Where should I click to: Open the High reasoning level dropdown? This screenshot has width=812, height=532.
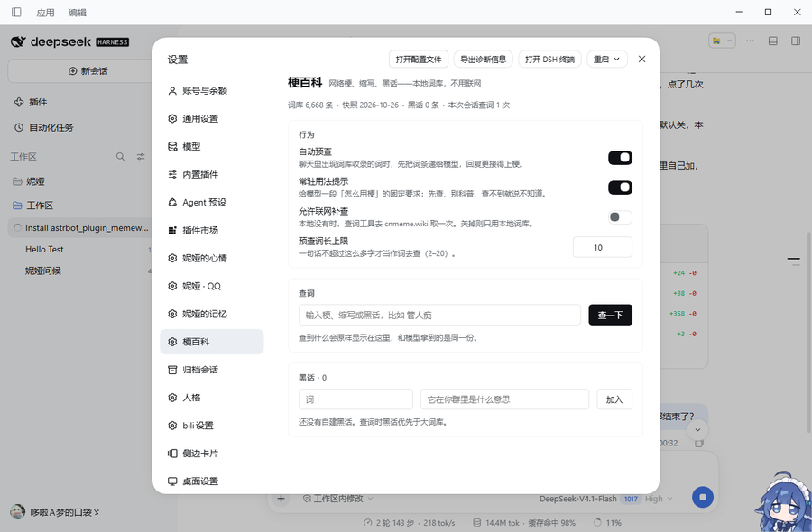[659, 499]
